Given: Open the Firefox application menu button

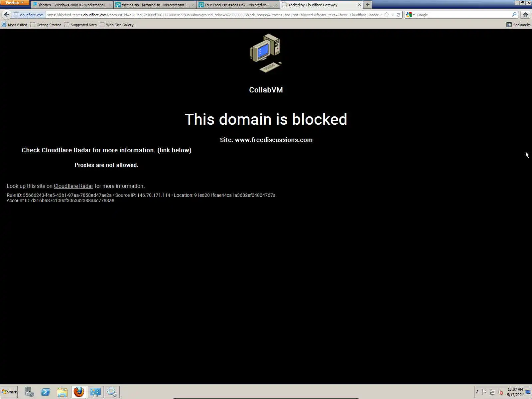Looking at the screenshot, I should pos(15,3).
